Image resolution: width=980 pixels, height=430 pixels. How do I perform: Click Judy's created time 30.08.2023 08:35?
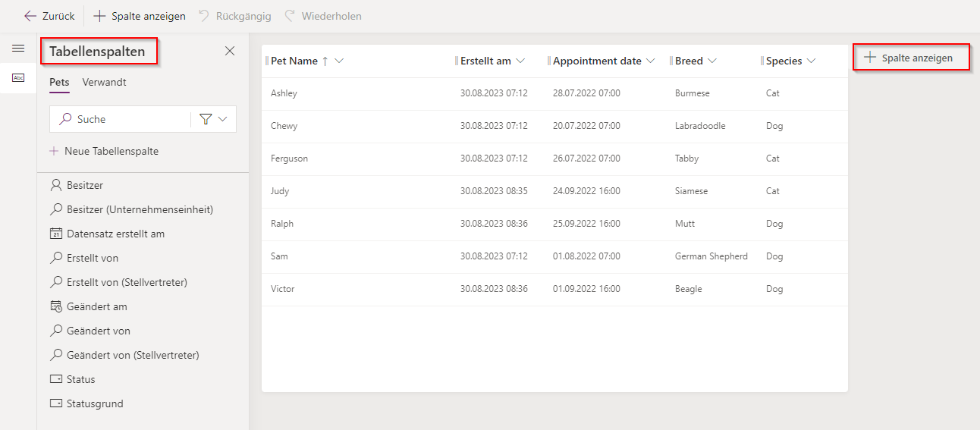(494, 191)
